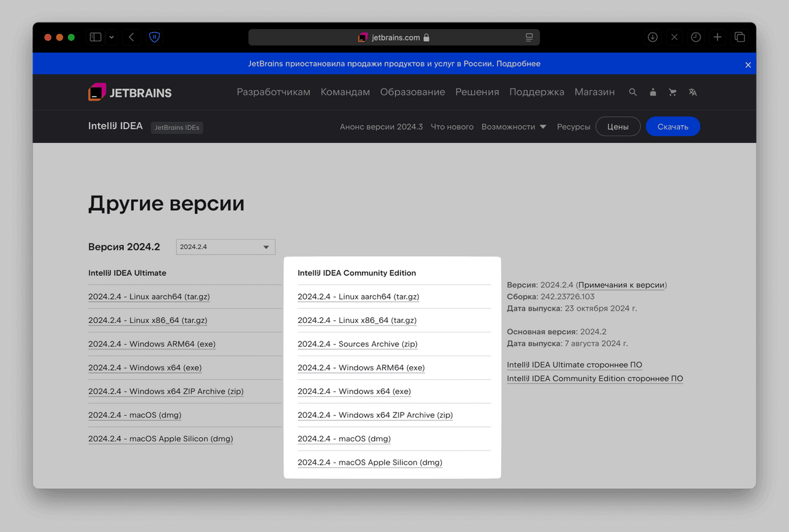This screenshot has width=789, height=532.
Task: Click the reader icon in address bar
Action: (529, 37)
